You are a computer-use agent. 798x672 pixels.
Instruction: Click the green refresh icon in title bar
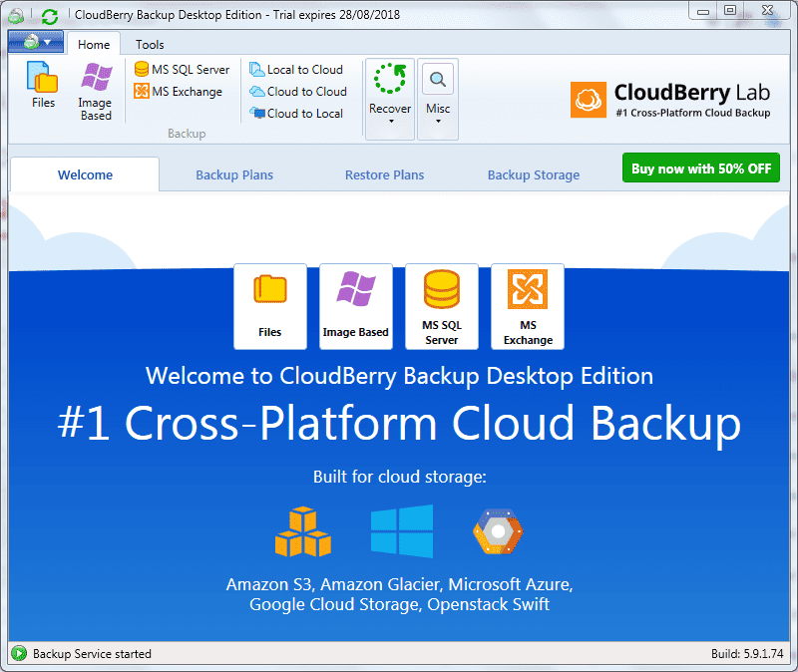pos(50,16)
